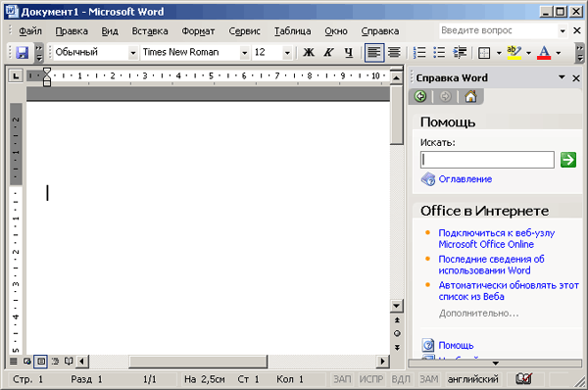The image size is (588, 390).
Task: Click the Save floppy disk icon
Action: 23,53
